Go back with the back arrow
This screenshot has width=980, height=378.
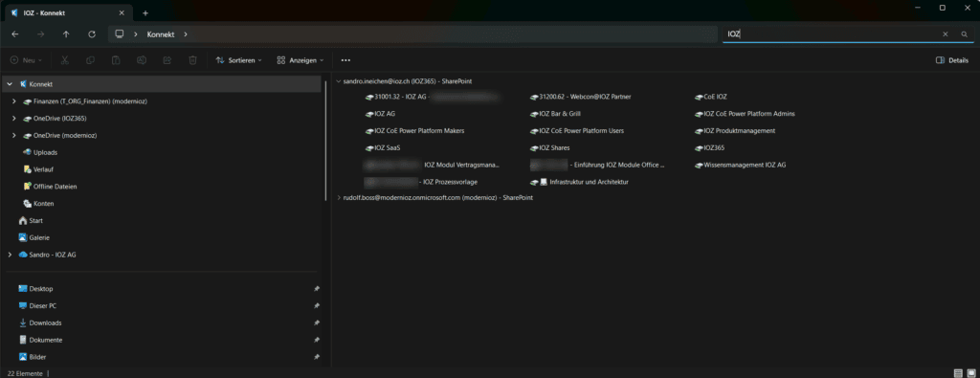click(15, 34)
